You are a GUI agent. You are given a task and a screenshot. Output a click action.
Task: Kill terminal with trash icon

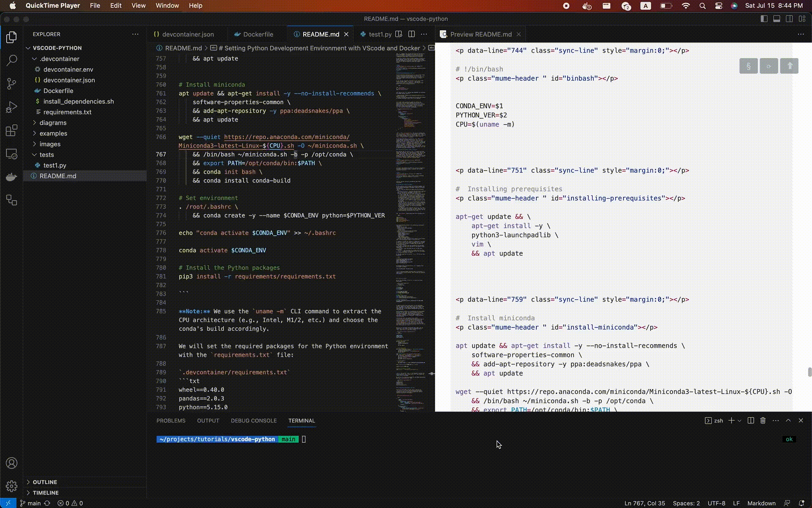coord(763,420)
